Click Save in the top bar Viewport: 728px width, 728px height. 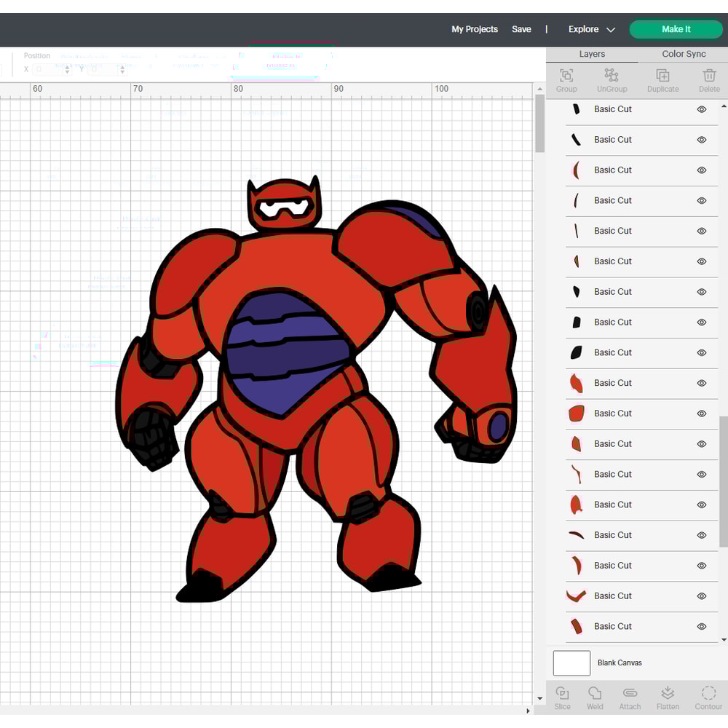click(x=521, y=29)
